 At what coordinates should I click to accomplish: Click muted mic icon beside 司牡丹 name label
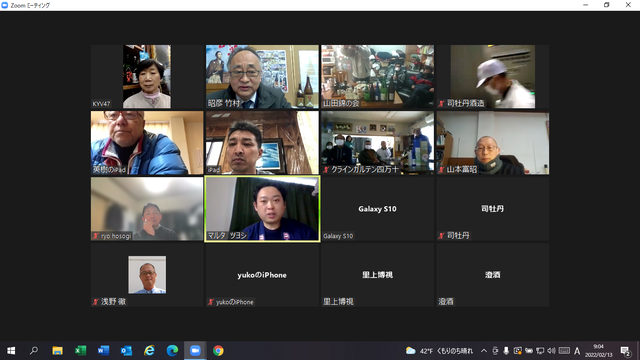[441, 236]
